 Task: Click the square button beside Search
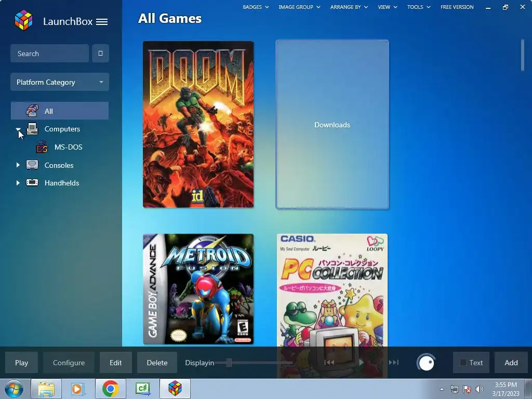point(100,54)
